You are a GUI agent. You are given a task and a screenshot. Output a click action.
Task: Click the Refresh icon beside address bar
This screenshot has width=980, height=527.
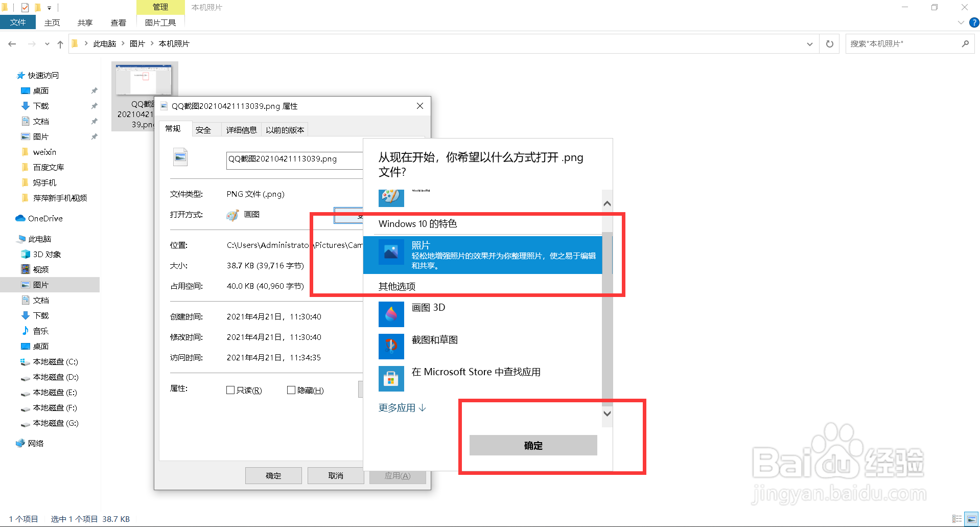click(x=830, y=44)
